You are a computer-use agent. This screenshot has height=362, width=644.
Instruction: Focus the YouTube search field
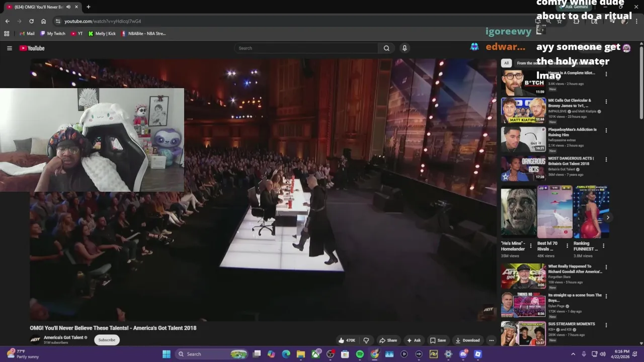coord(306,48)
